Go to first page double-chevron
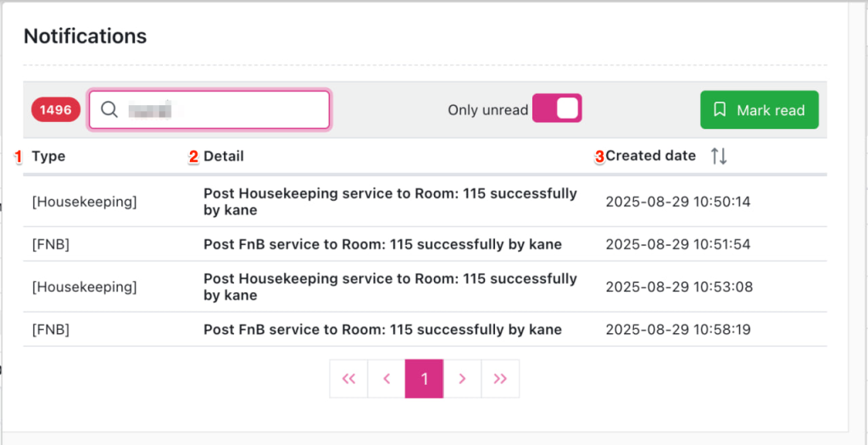This screenshot has height=445, width=868. tap(348, 379)
